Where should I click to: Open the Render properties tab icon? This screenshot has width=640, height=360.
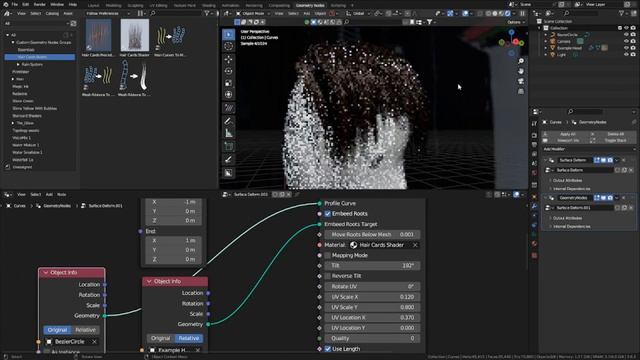(x=534, y=135)
